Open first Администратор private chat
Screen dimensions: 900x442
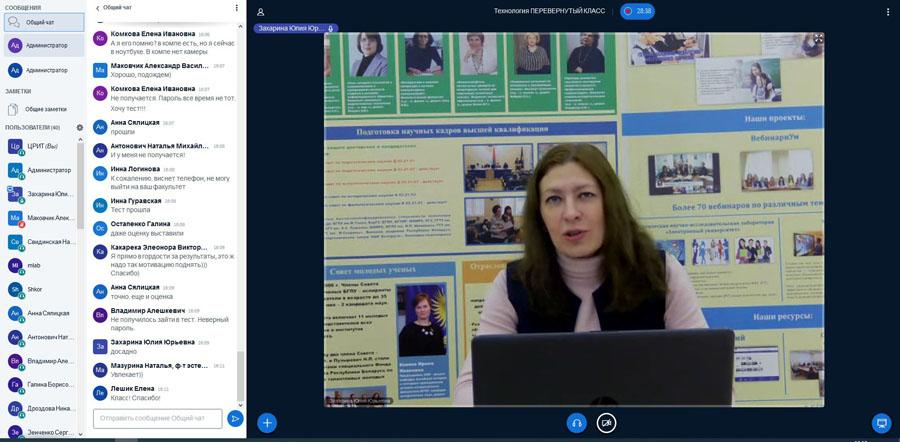pos(44,45)
